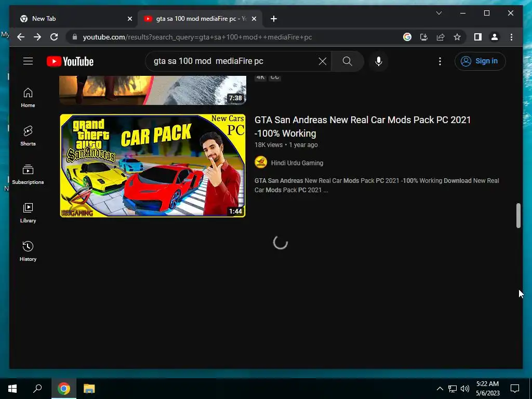This screenshot has width=532, height=399.
Task: Click the YouTube logo
Action: pyautogui.click(x=70, y=61)
